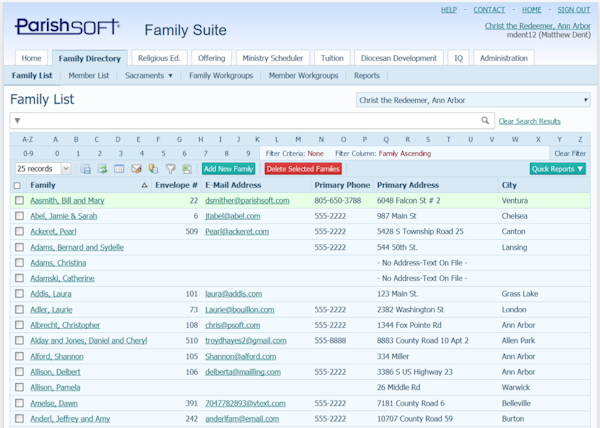Click the Family column sort arrow
This screenshot has width=600, height=428.
pos(144,185)
